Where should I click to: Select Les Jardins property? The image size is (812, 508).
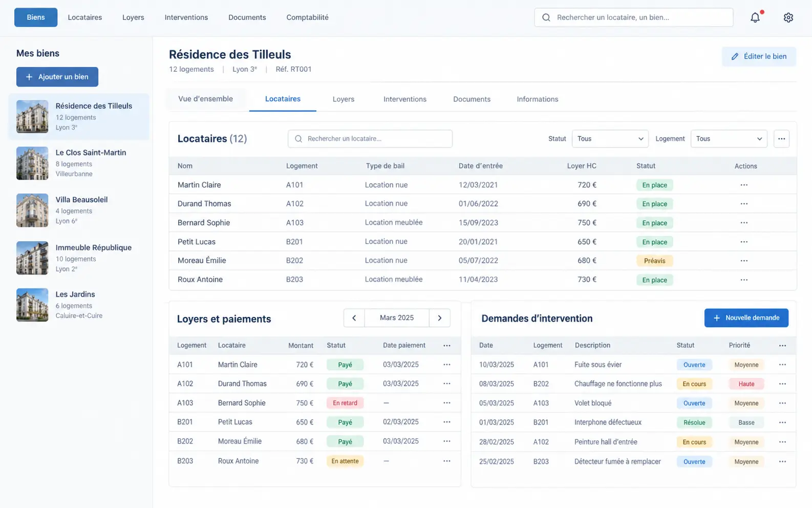point(79,305)
